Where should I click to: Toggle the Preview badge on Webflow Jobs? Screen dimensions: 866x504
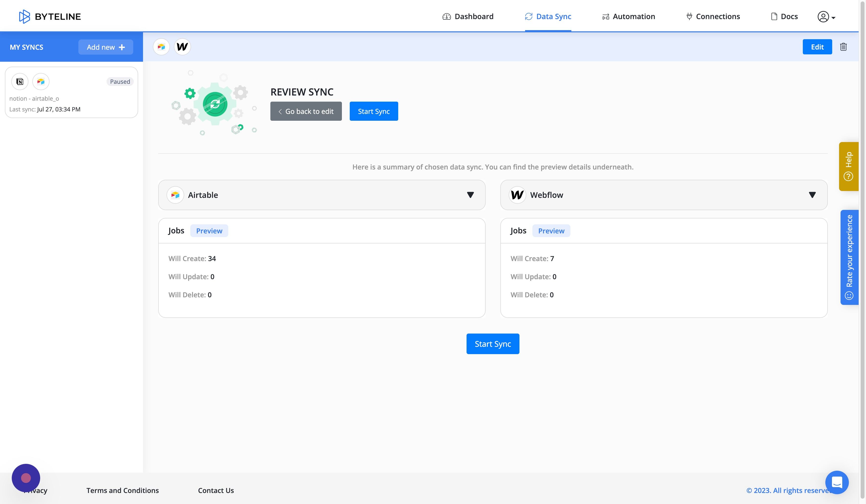tap(551, 230)
